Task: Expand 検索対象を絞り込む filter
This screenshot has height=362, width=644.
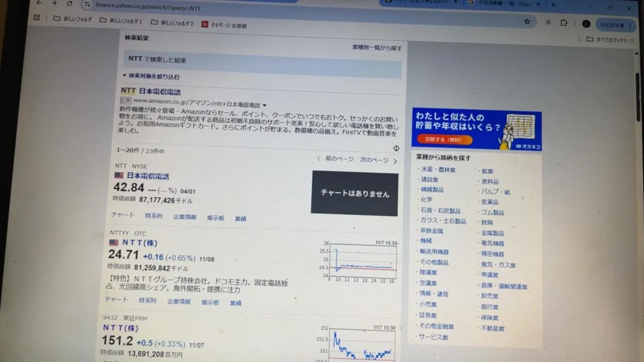Action: pyautogui.click(x=151, y=76)
